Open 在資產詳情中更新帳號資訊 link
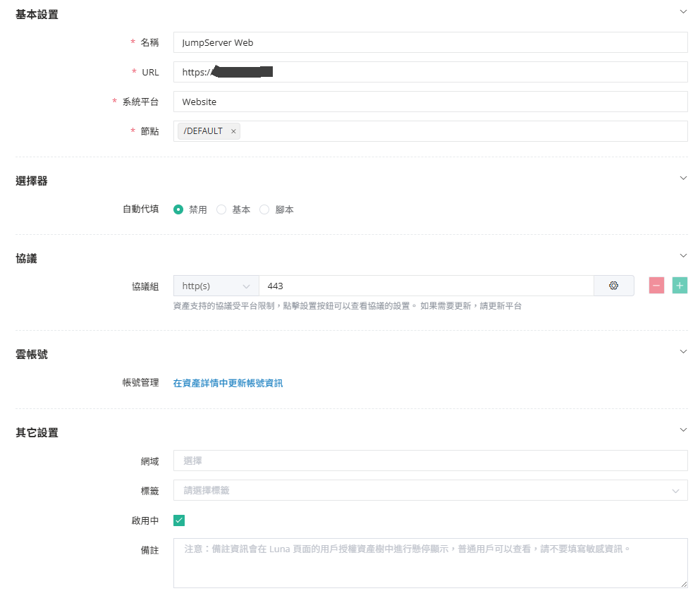The width and height of the screenshot is (700, 591). click(x=228, y=383)
